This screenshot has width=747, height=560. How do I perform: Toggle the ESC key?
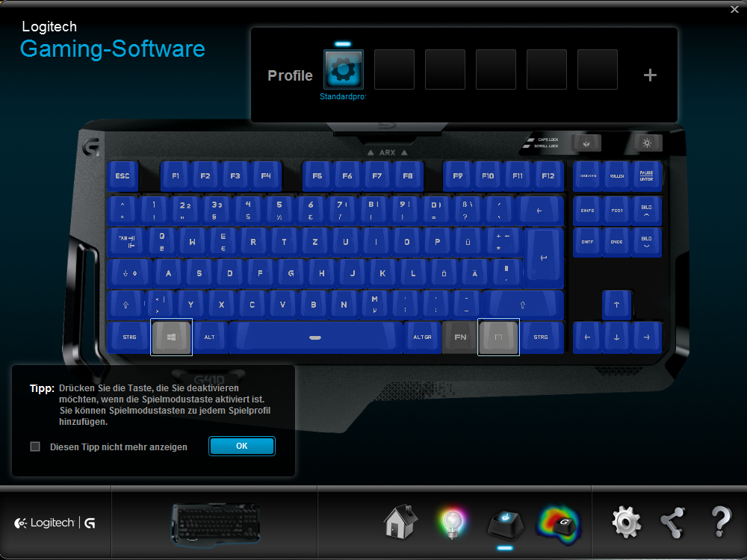tap(123, 176)
